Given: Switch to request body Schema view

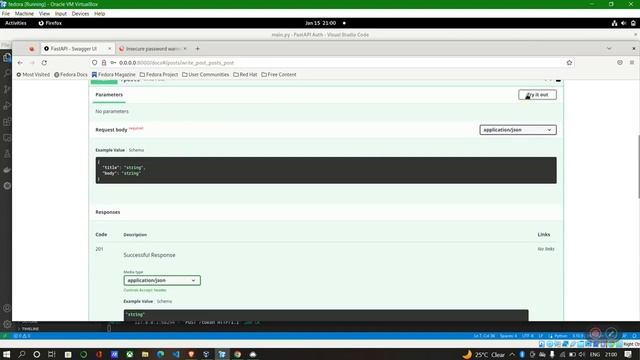Looking at the screenshot, I should (x=136, y=150).
